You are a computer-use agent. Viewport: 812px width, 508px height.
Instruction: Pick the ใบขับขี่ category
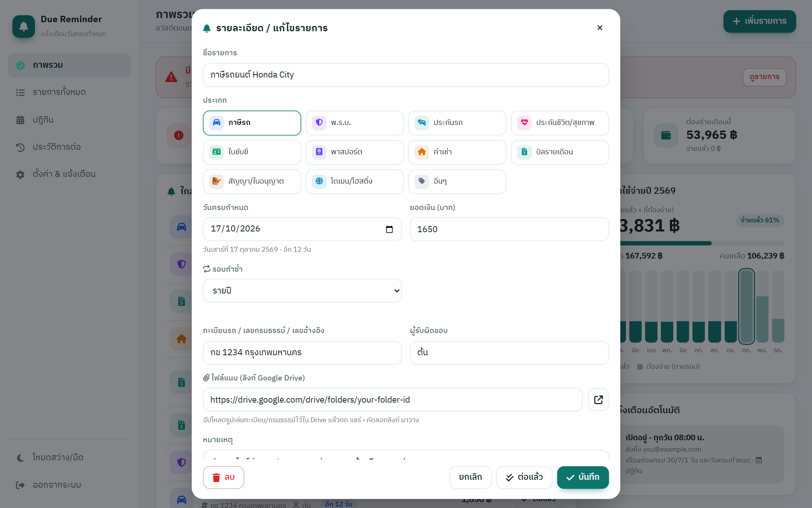252,152
